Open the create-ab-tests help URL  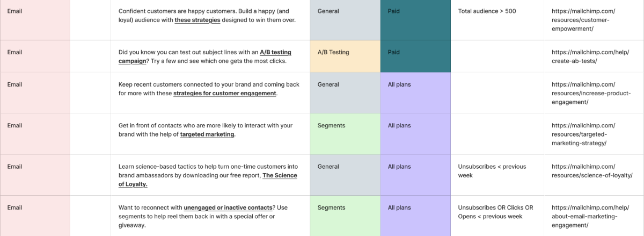(x=583, y=56)
